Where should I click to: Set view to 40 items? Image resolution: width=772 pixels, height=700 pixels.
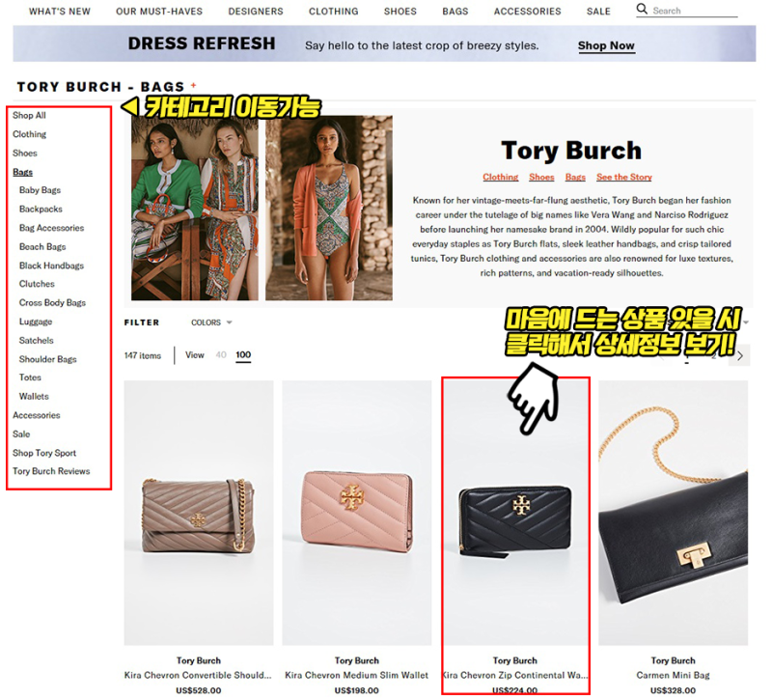(x=221, y=355)
